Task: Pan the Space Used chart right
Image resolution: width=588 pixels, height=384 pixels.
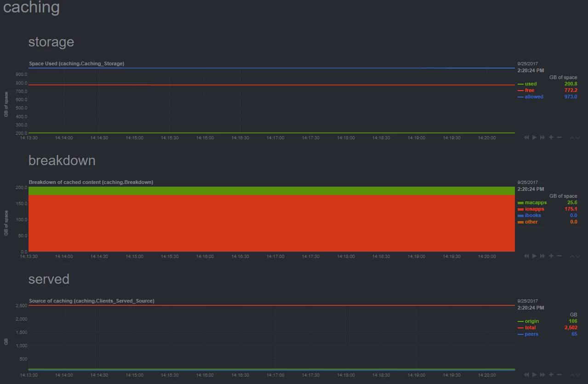Action: (x=542, y=138)
